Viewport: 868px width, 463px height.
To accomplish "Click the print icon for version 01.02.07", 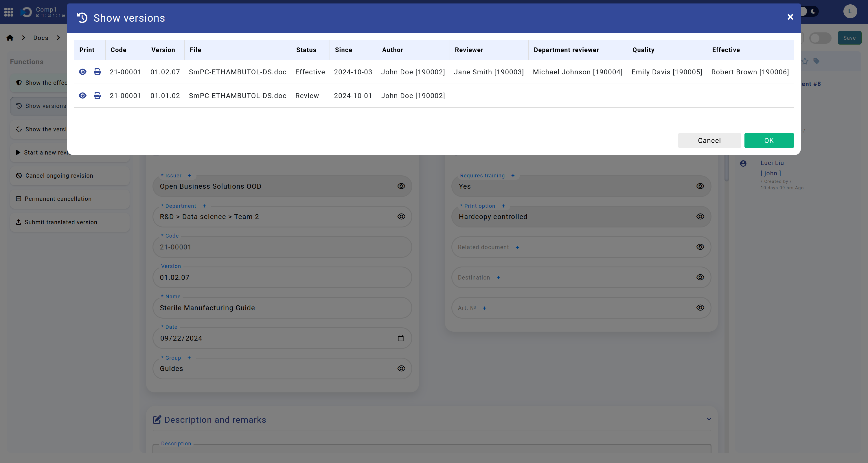I will [97, 72].
